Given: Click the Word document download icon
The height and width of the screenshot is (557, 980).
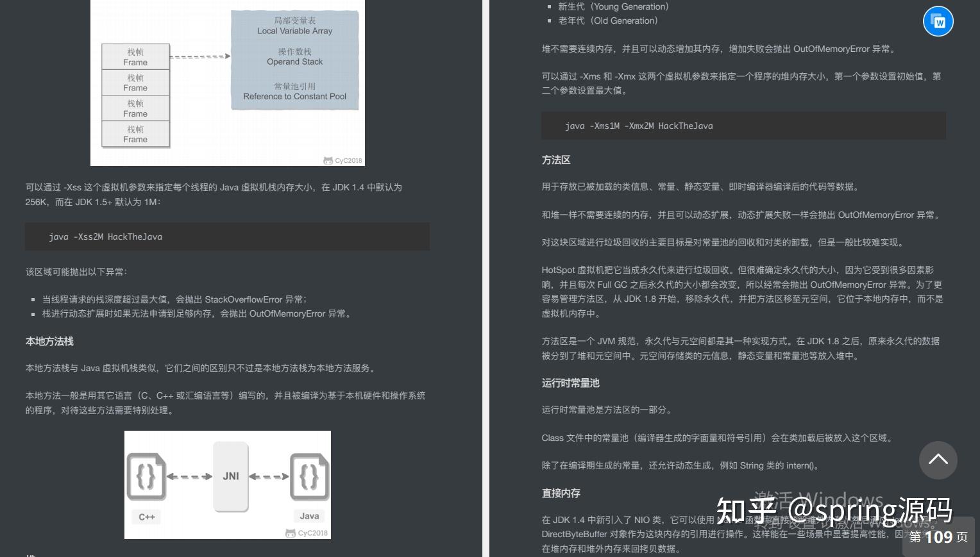Looking at the screenshot, I should click(938, 21).
